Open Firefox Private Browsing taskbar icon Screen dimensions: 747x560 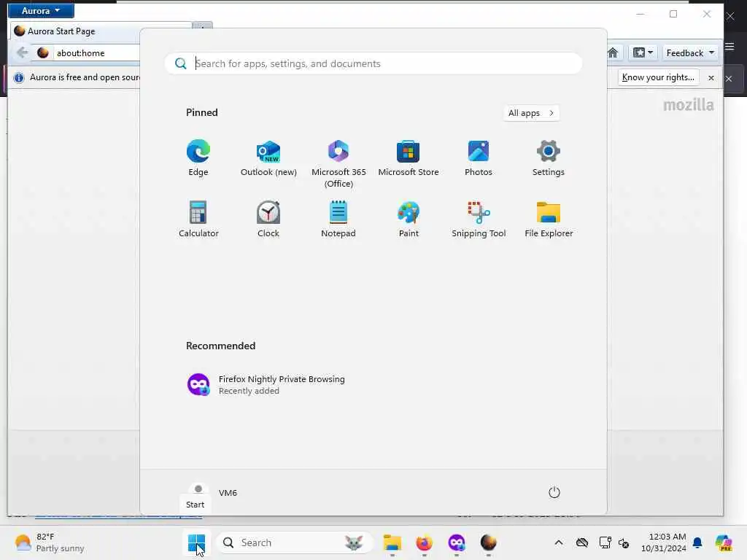(457, 542)
